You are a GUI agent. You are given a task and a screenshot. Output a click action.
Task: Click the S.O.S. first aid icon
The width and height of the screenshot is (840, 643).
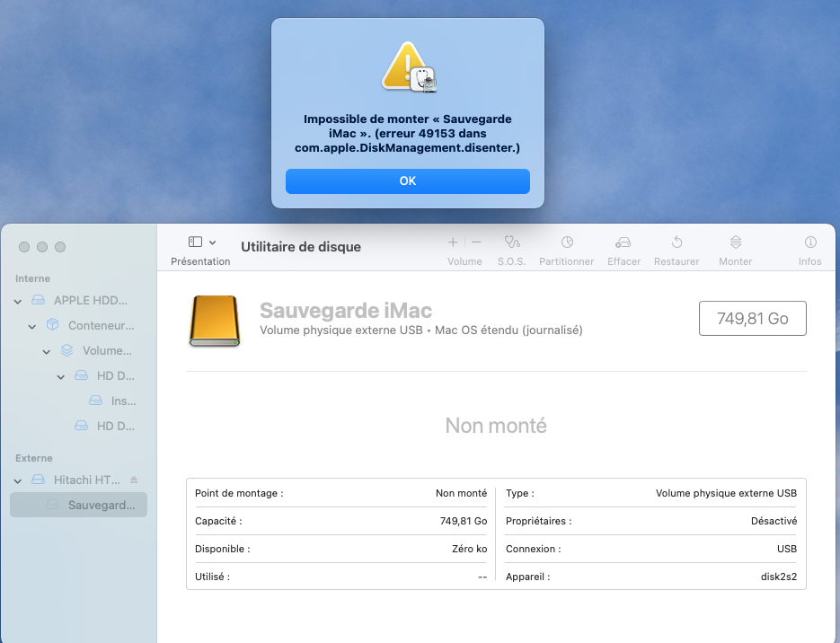tap(511, 242)
